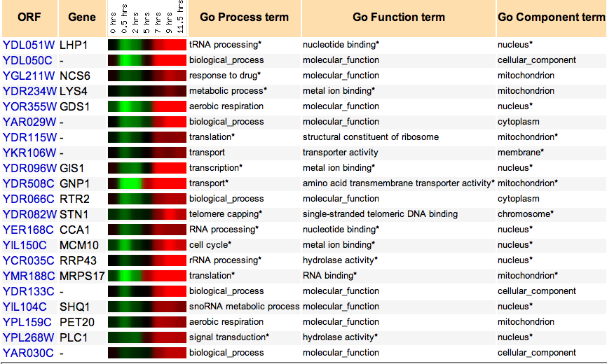Click the MRPS17 expression heatmap strip
Viewport: 607px width, 364px height.
(x=146, y=276)
